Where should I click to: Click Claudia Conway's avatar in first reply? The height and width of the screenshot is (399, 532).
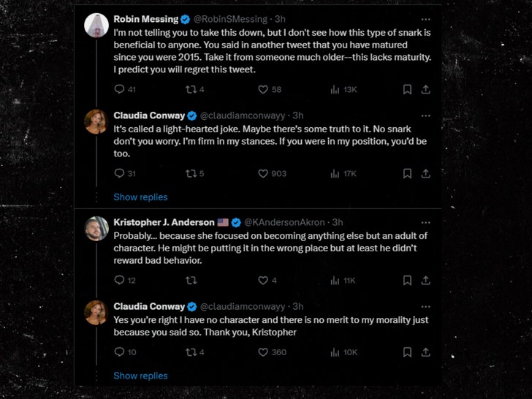96,121
